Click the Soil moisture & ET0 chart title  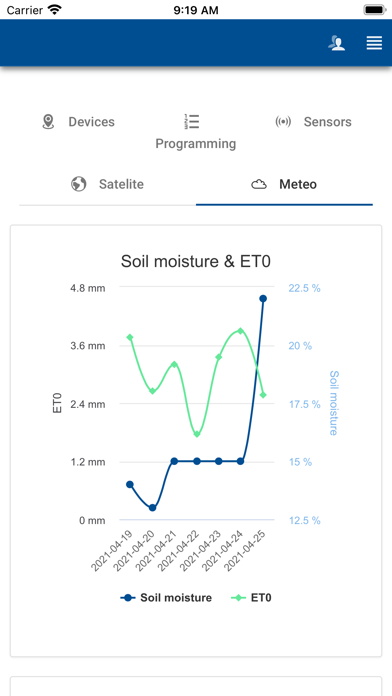tap(196, 261)
